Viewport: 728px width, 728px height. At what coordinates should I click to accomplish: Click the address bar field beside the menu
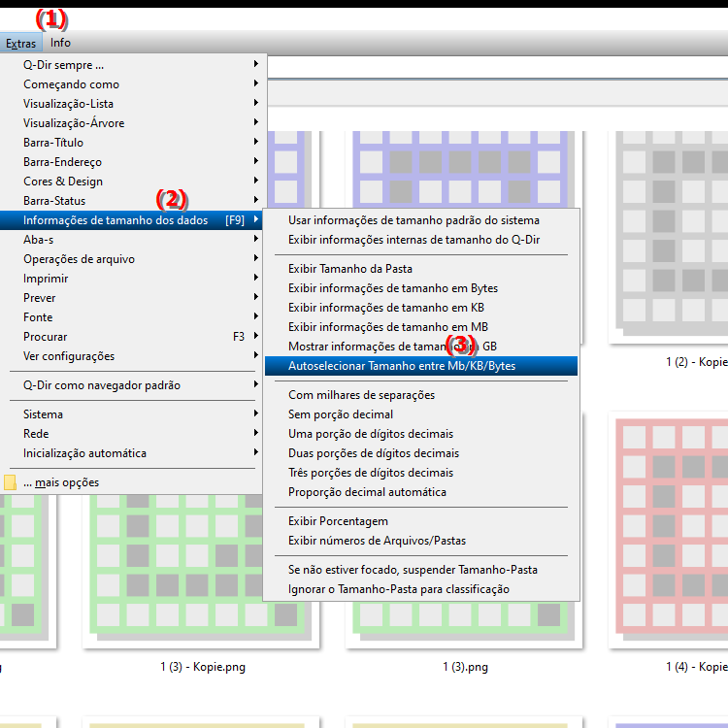[x=498, y=67]
